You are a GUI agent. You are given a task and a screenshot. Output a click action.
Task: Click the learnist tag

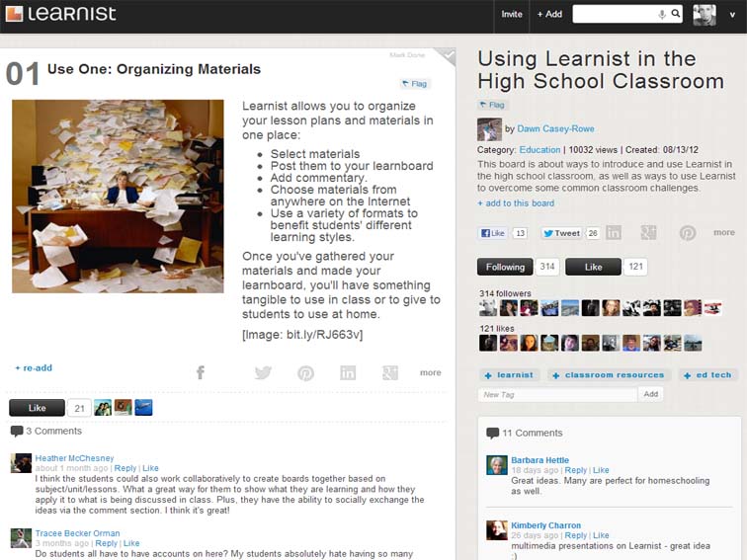click(510, 375)
